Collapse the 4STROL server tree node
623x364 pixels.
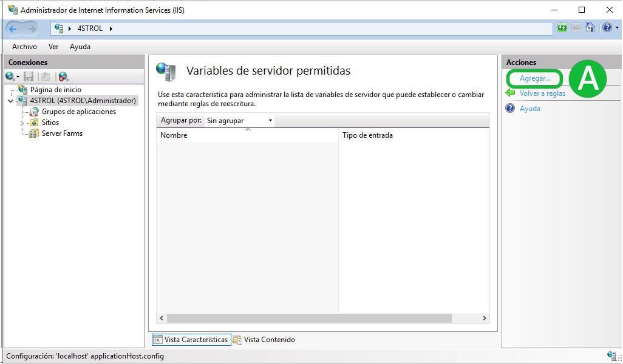[x=11, y=101]
